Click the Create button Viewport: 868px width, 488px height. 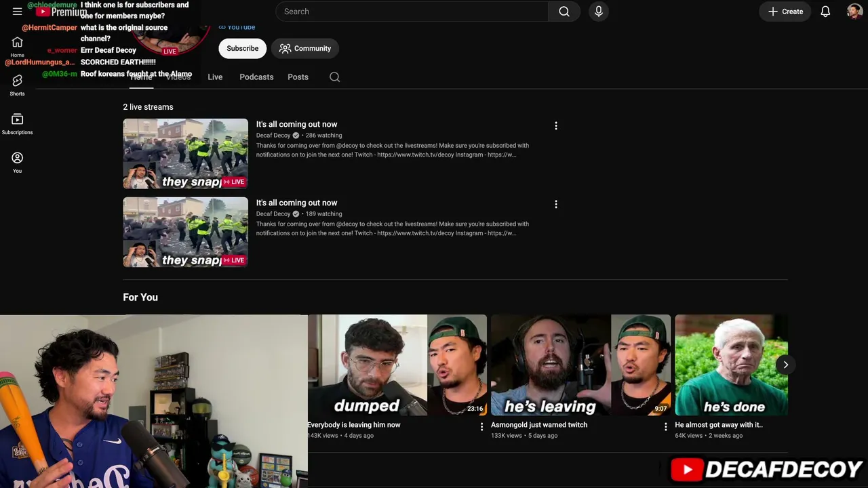(785, 12)
